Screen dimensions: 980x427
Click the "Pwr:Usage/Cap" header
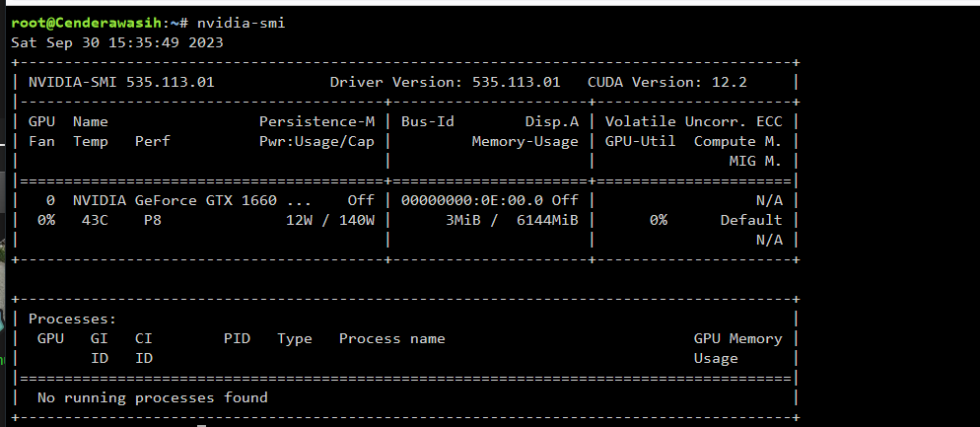coord(316,141)
